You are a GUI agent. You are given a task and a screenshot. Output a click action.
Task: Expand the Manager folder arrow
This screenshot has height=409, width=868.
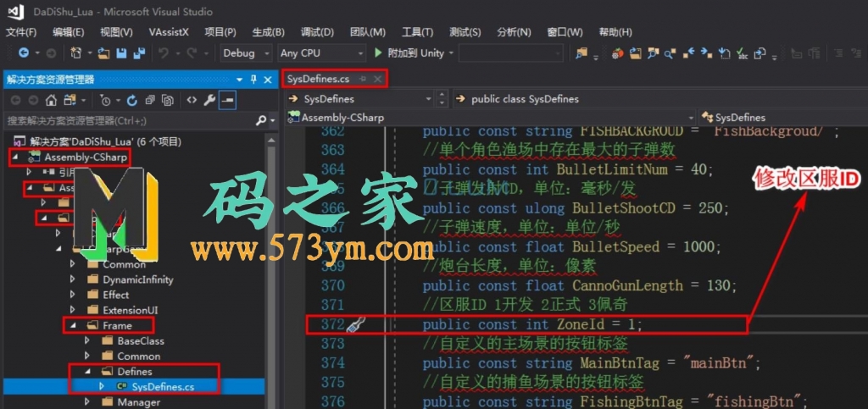[x=87, y=402]
